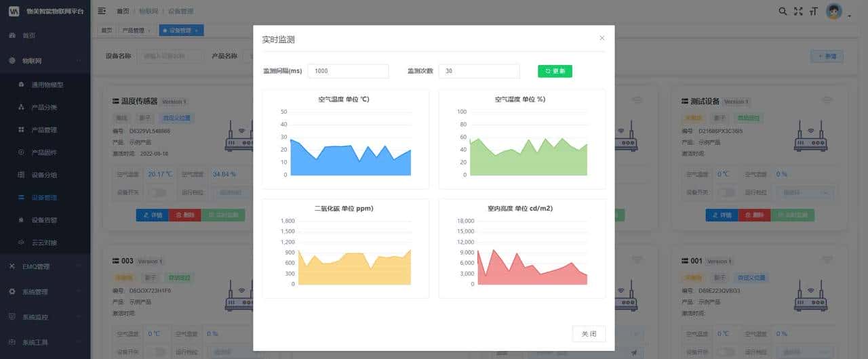The image size is (868, 359).
Task: Close the 设备管理 tab via its x
Action: [197, 30]
